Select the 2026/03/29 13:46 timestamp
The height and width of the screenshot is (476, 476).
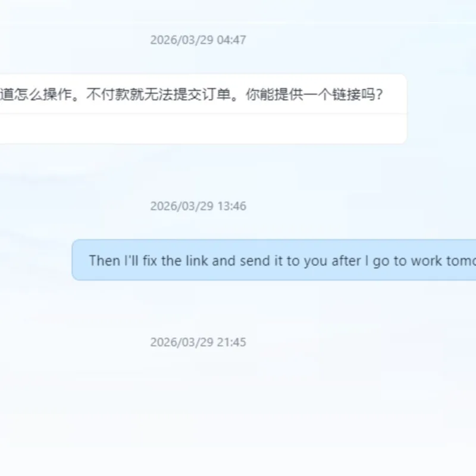198,206
